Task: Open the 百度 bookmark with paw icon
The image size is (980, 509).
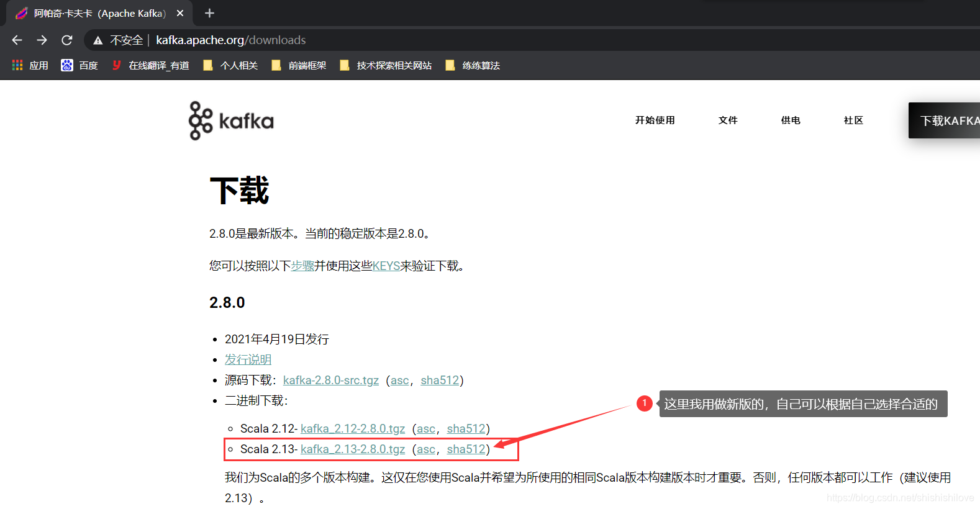Action: tap(79, 65)
